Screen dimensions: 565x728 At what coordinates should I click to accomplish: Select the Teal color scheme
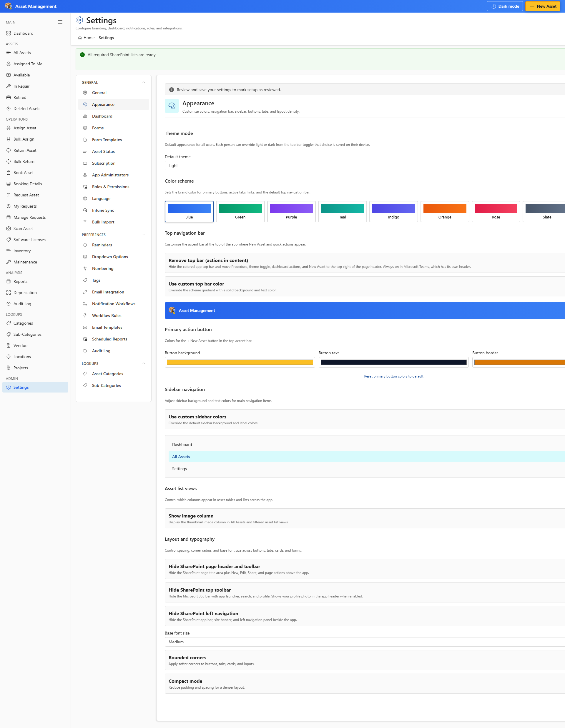point(343,211)
